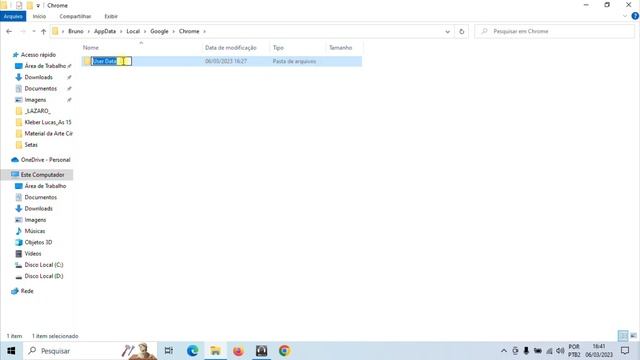Screen dimensions: 640x360
Task: Open the Arquivo ribbon tab
Action: coord(13,16)
